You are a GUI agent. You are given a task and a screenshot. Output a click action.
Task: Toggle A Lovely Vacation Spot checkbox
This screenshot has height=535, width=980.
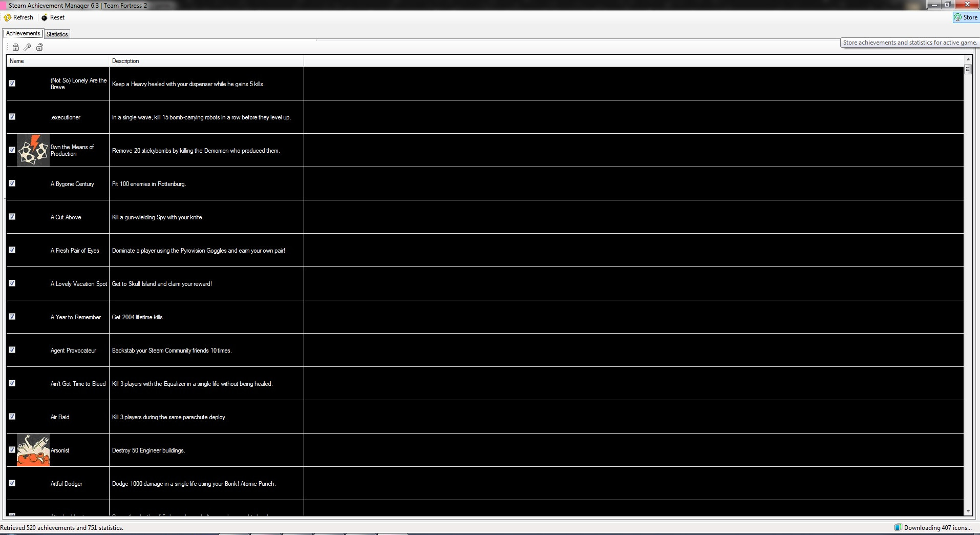12,283
